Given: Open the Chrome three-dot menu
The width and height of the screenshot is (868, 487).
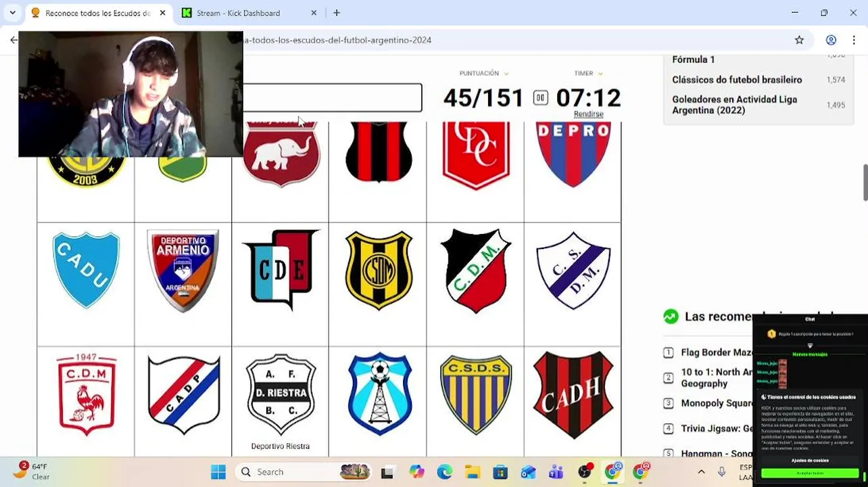Looking at the screenshot, I should [854, 40].
